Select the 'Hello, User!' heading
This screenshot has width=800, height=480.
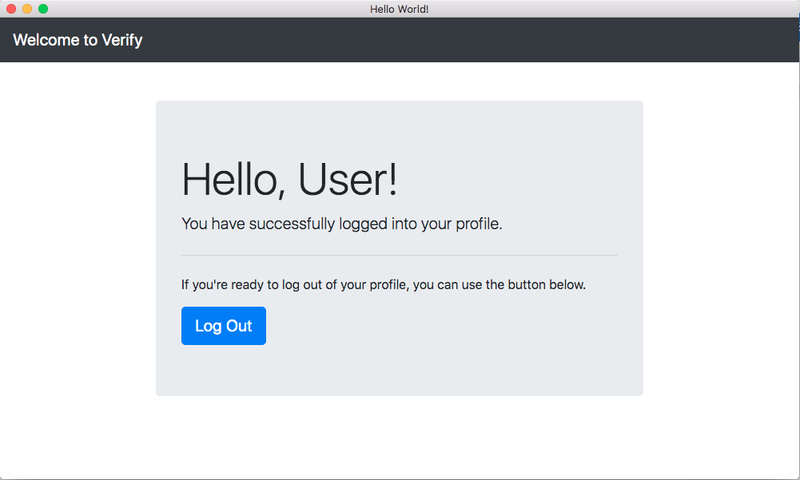(289, 180)
